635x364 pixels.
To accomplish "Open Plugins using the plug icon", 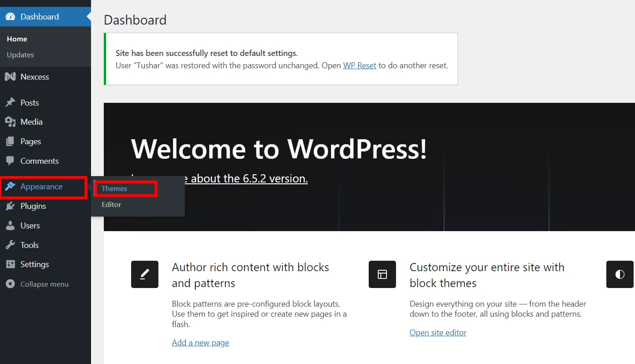I will (x=10, y=206).
